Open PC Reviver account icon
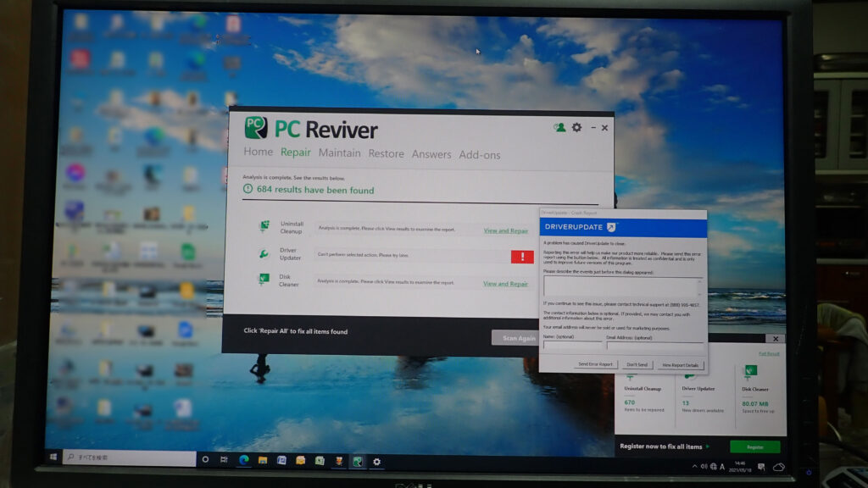The width and height of the screenshot is (868, 488). point(559,127)
